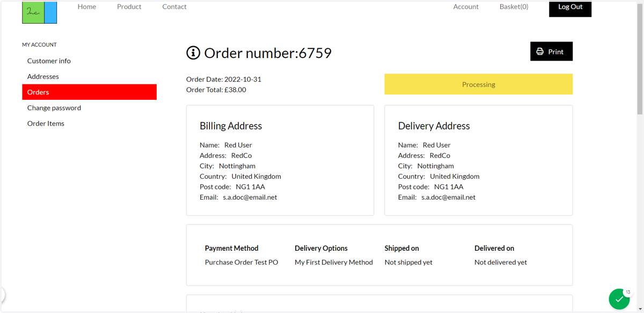The image size is (644, 313).
Task: Click the Delivery Address heading
Action: point(434,126)
